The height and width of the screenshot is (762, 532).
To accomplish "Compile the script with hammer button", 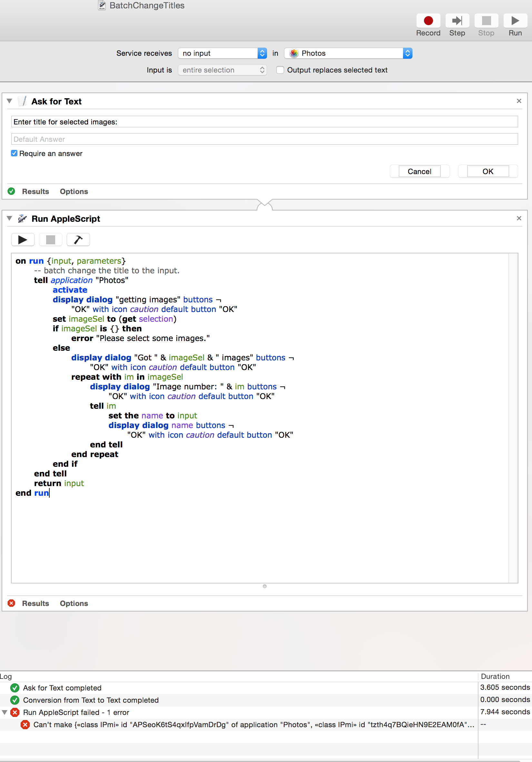I will pyautogui.click(x=78, y=239).
